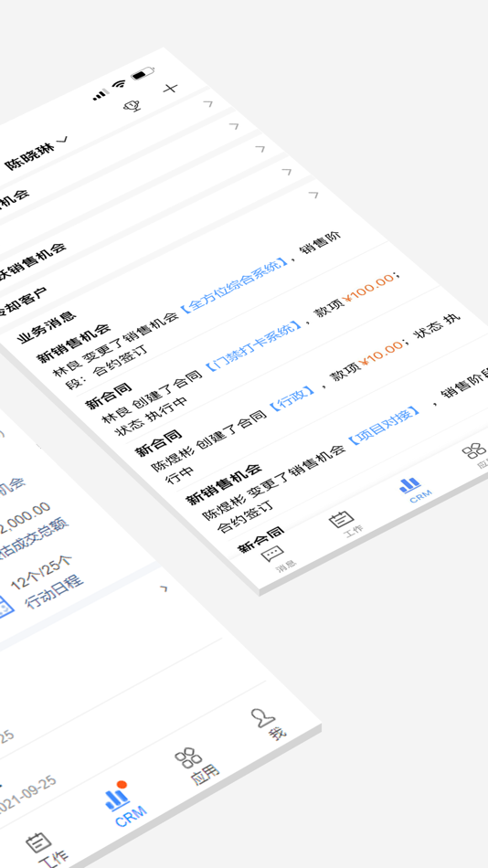488x868 pixels.
Task: Tap the cellular signal bars icon
Action: pyautogui.click(x=101, y=95)
